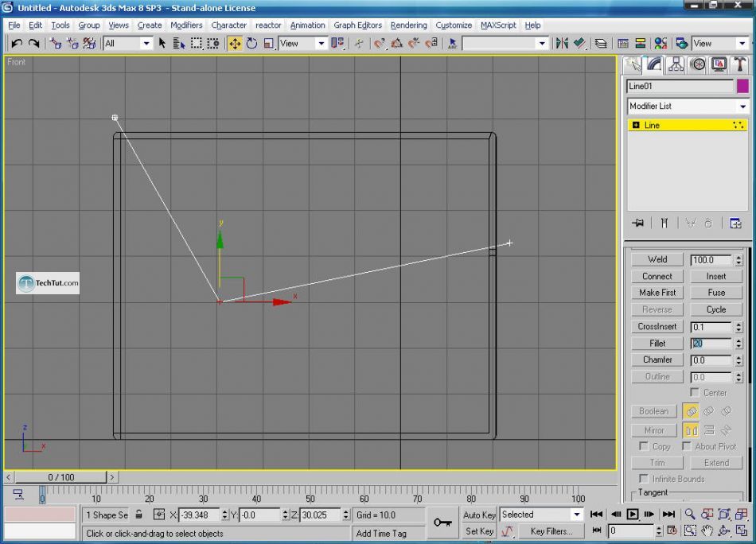756x544 pixels.
Task: Choose Rectangular Selection Region tool
Action: [x=197, y=44]
